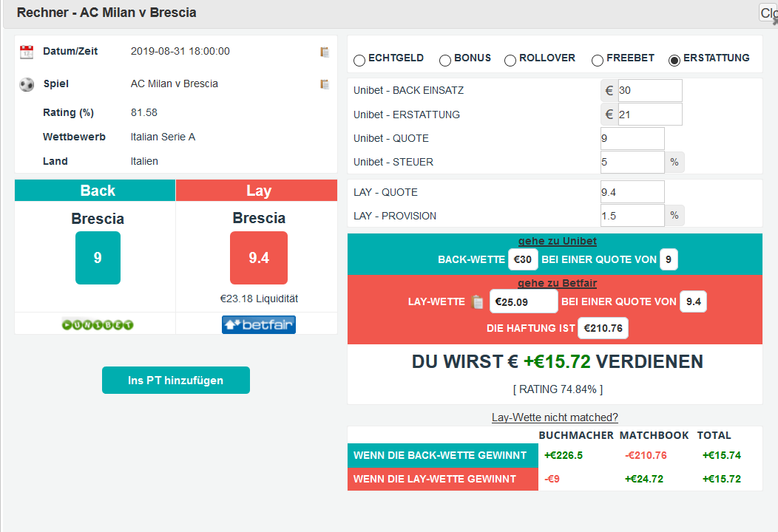
Task: Copy the lay stake via clipboard icon
Action: (x=477, y=301)
